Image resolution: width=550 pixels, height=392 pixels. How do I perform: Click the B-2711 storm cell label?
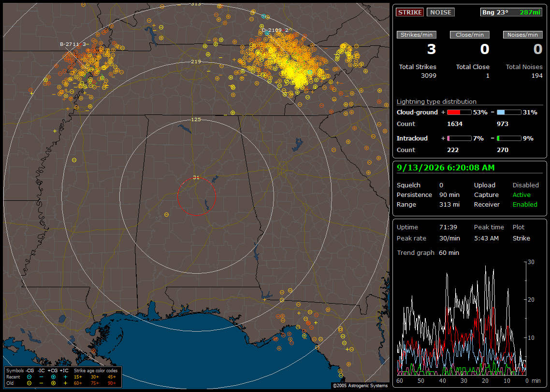click(x=72, y=44)
